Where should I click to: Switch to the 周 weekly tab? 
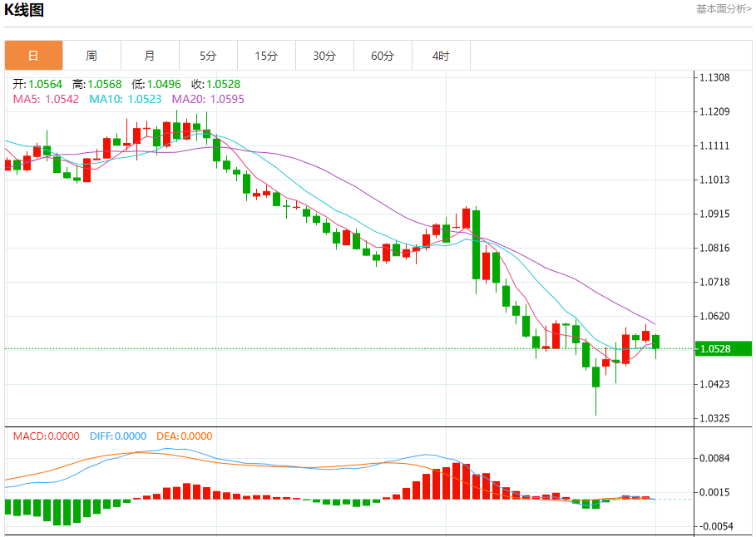click(91, 56)
